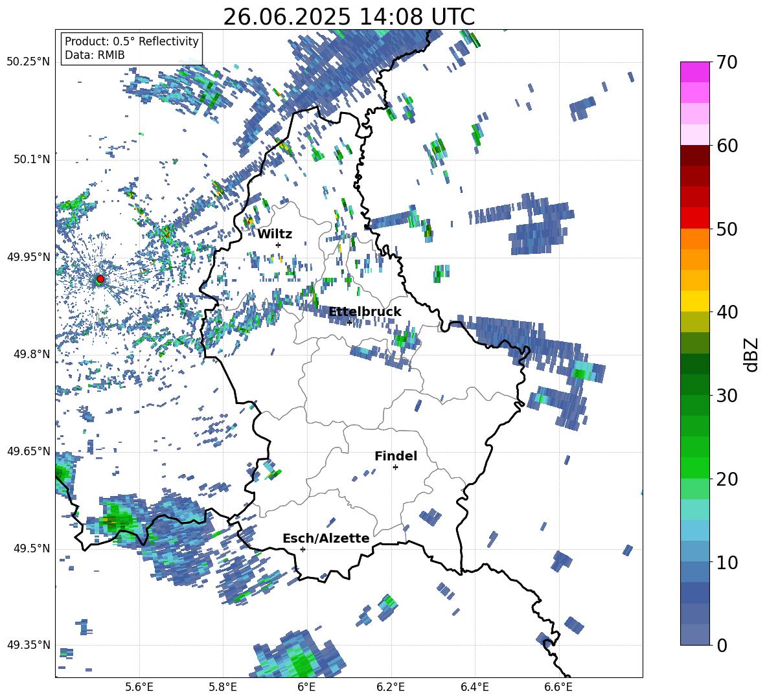Click the top magenta colorbar swatch below 70
The width and height of the screenshot is (767, 700).
coord(694,73)
